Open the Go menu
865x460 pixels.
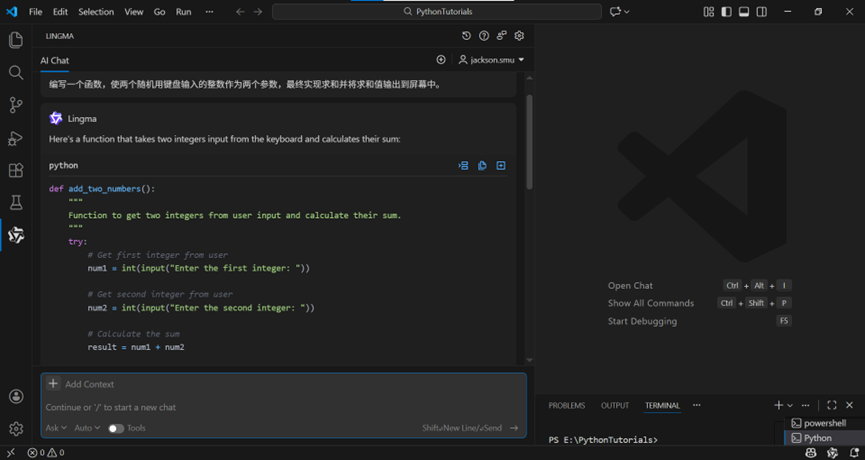pos(159,12)
